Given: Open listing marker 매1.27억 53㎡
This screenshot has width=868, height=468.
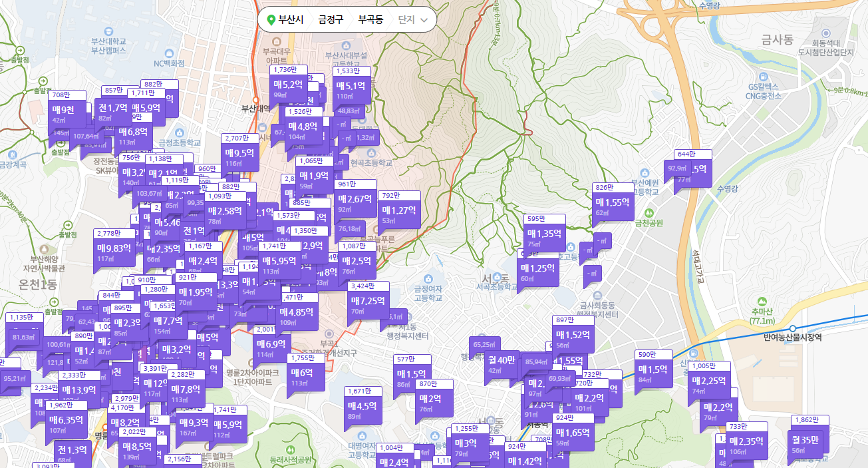Looking at the screenshot, I should click(400, 212).
